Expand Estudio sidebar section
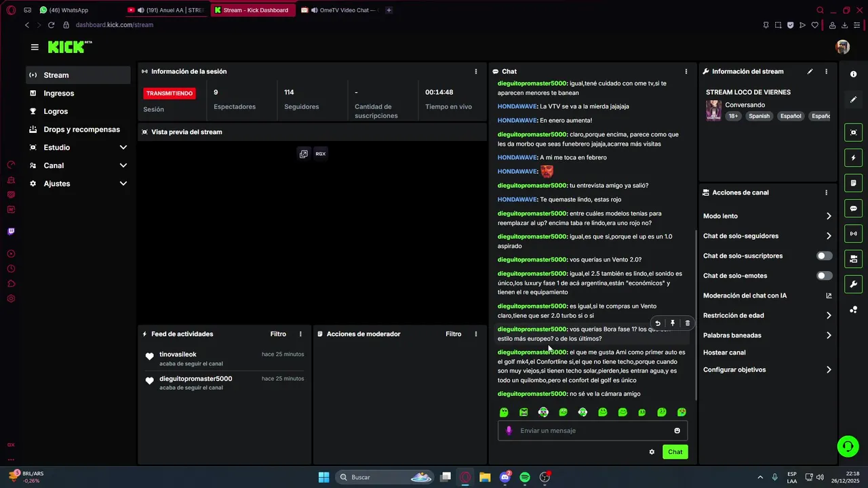Screen dimensions: 868x488 tap(123, 148)
